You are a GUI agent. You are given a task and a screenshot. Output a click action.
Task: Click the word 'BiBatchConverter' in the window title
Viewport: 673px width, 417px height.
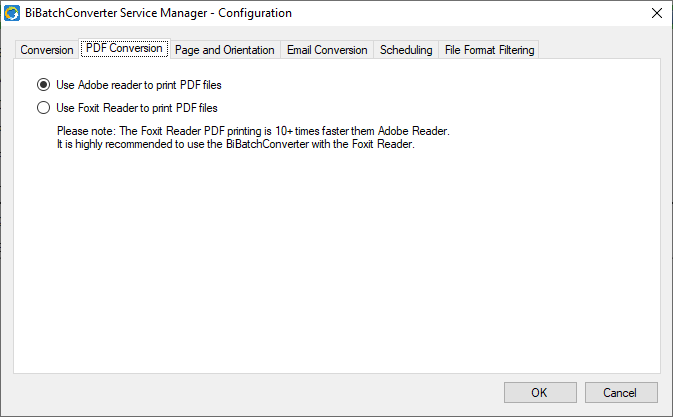[71, 13]
